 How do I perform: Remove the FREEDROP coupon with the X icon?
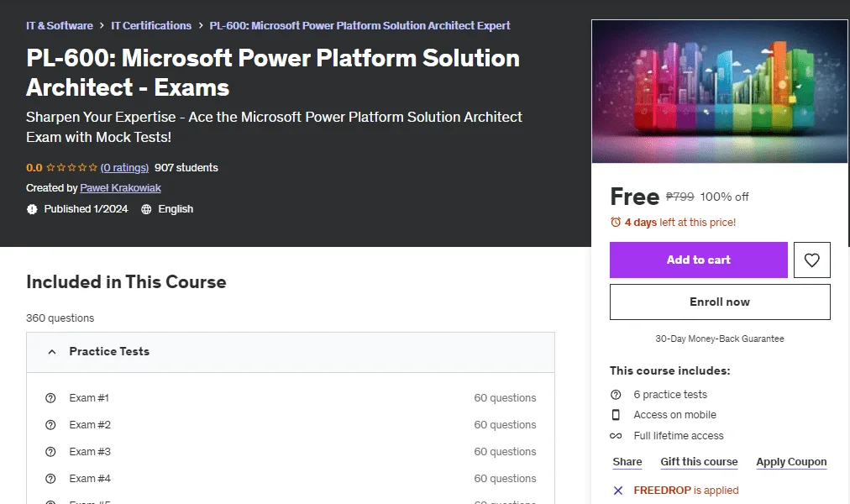(x=618, y=491)
